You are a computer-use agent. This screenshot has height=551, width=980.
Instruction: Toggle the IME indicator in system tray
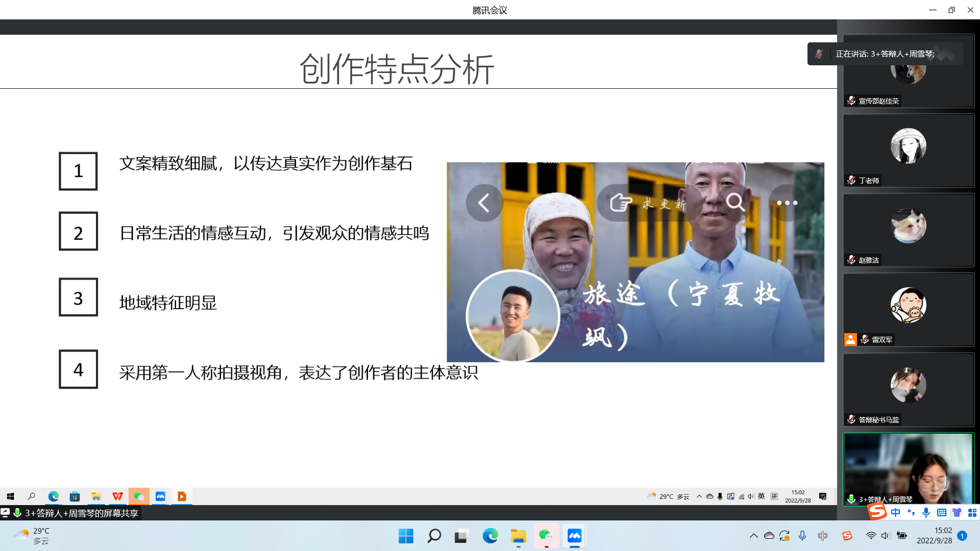pos(822,536)
